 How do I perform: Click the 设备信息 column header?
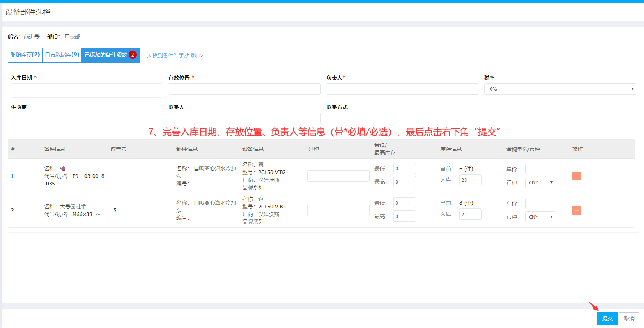click(x=253, y=149)
